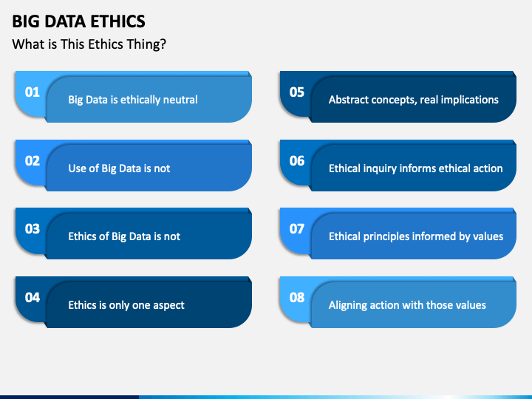
Task: Click the 05 number badge
Action: (296, 92)
